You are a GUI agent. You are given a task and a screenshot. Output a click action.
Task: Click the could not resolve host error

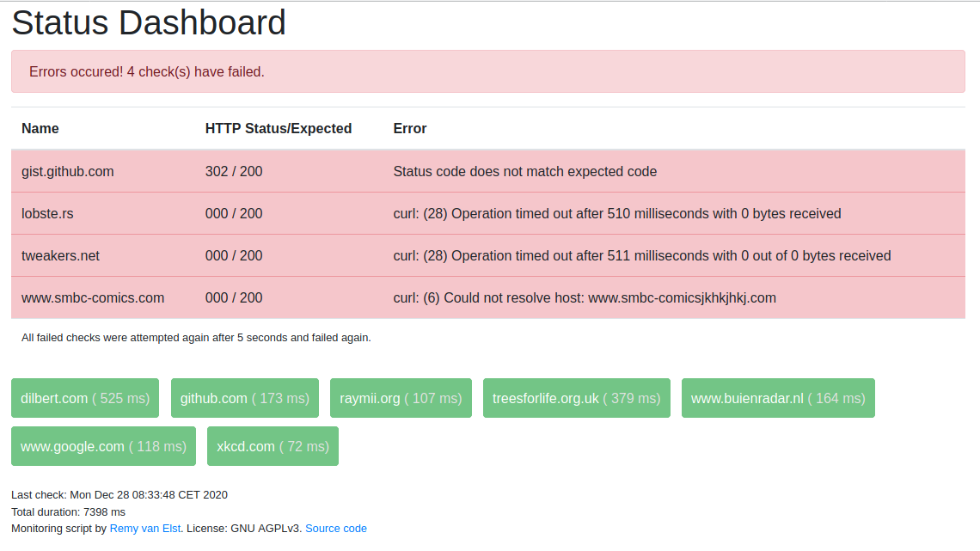coord(585,298)
